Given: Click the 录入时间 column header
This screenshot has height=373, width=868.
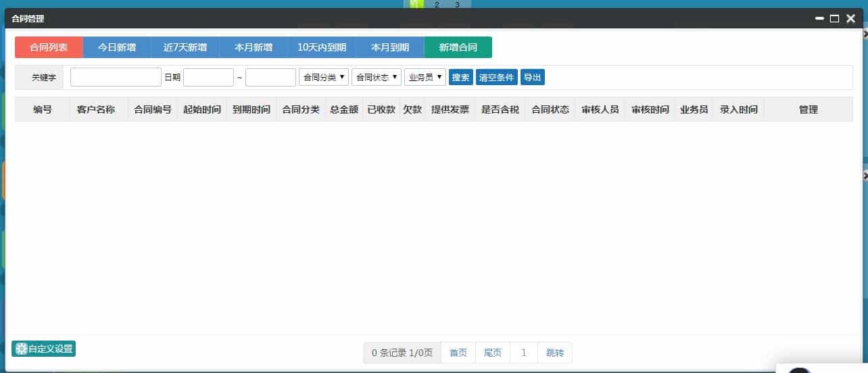Looking at the screenshot, I should point(739,109).
